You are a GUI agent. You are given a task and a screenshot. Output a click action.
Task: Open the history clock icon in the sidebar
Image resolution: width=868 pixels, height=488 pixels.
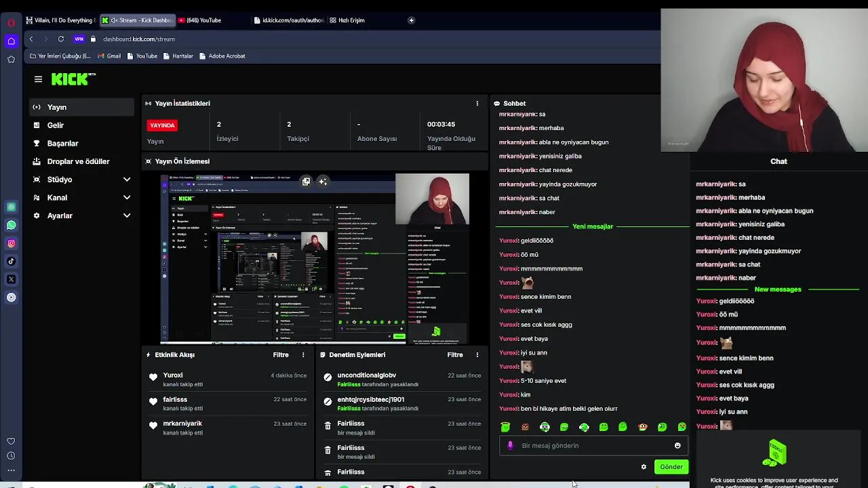11,455
